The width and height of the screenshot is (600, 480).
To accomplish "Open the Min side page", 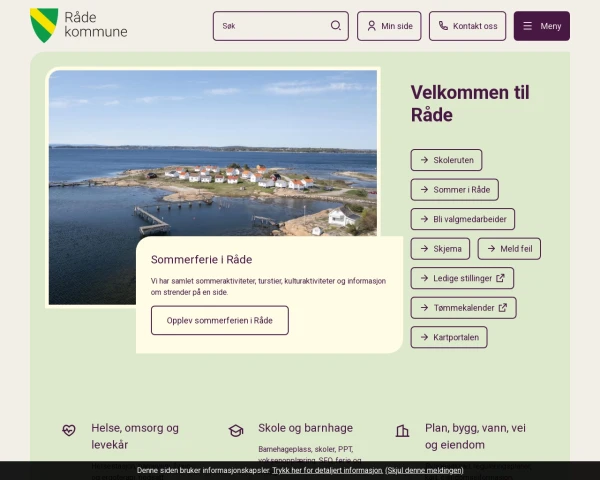I will (389, 26).
